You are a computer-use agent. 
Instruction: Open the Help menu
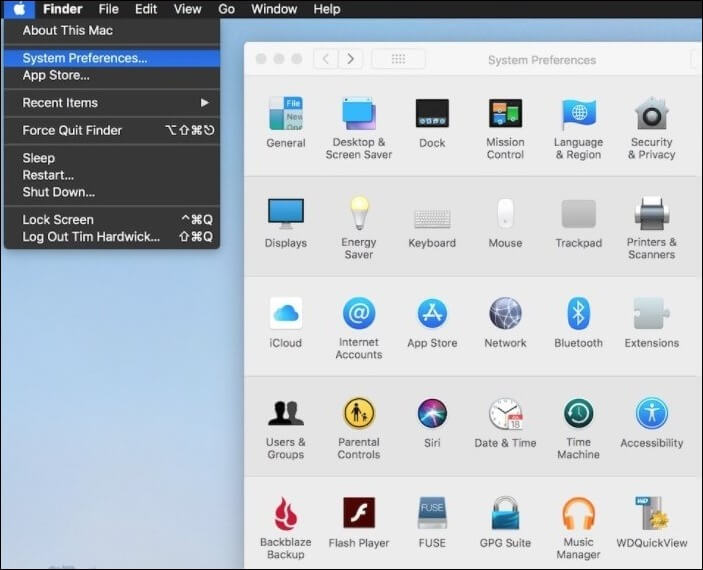(326, 9)
